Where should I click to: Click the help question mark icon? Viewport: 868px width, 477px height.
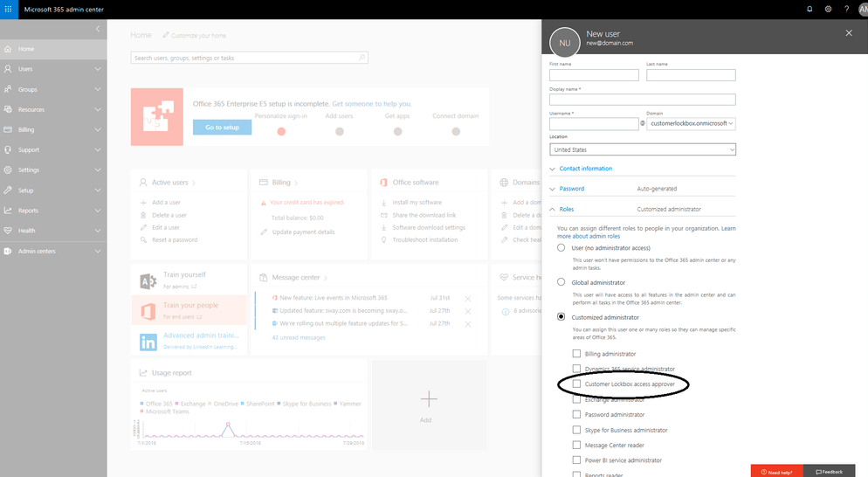click(x=845, y=9)
